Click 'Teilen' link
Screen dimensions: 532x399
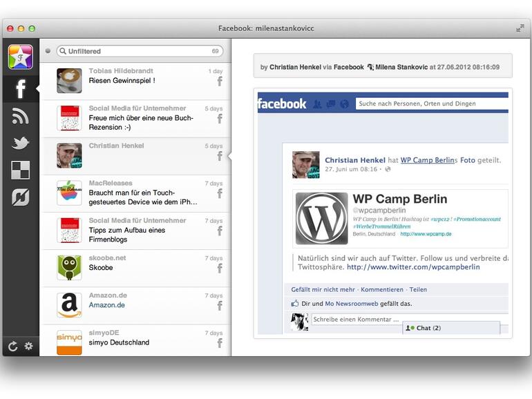[418, 289]
